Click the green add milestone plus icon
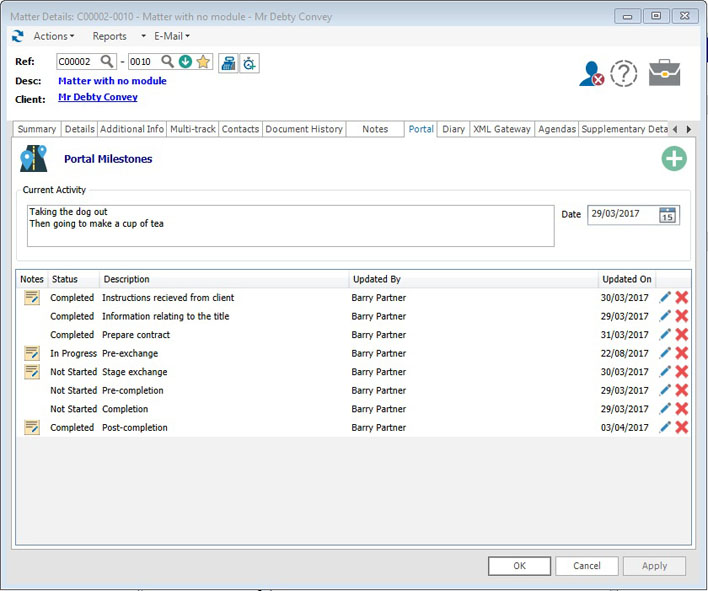 pos(674,159)
